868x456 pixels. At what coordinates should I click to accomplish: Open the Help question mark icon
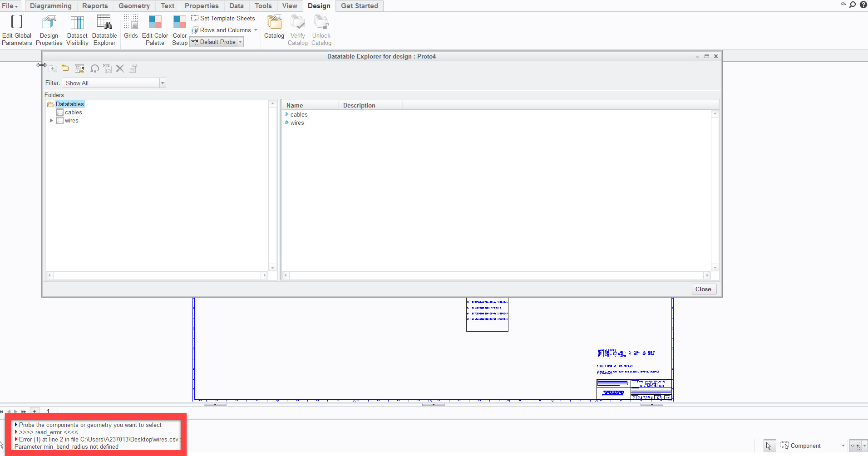click(x=863, y=5)
